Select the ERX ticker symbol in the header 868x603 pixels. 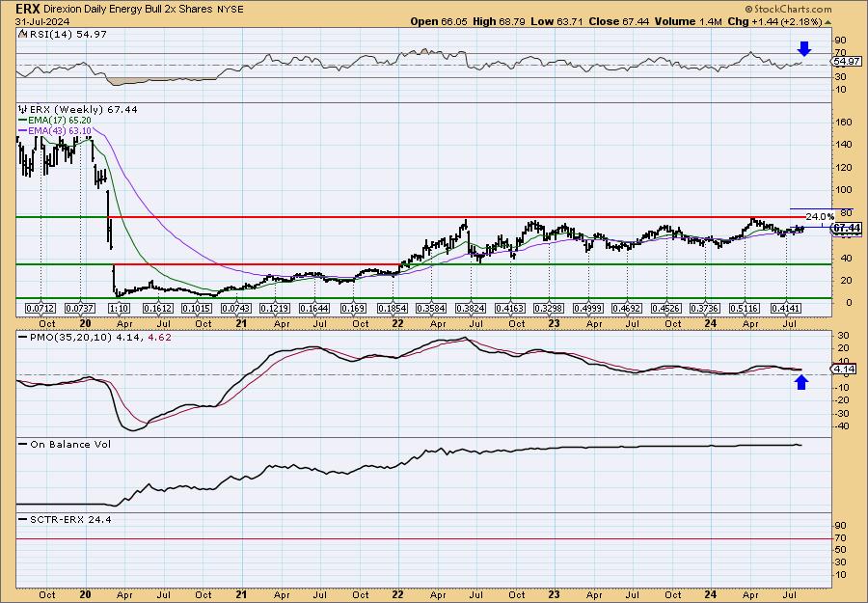[x=27, y=9]
